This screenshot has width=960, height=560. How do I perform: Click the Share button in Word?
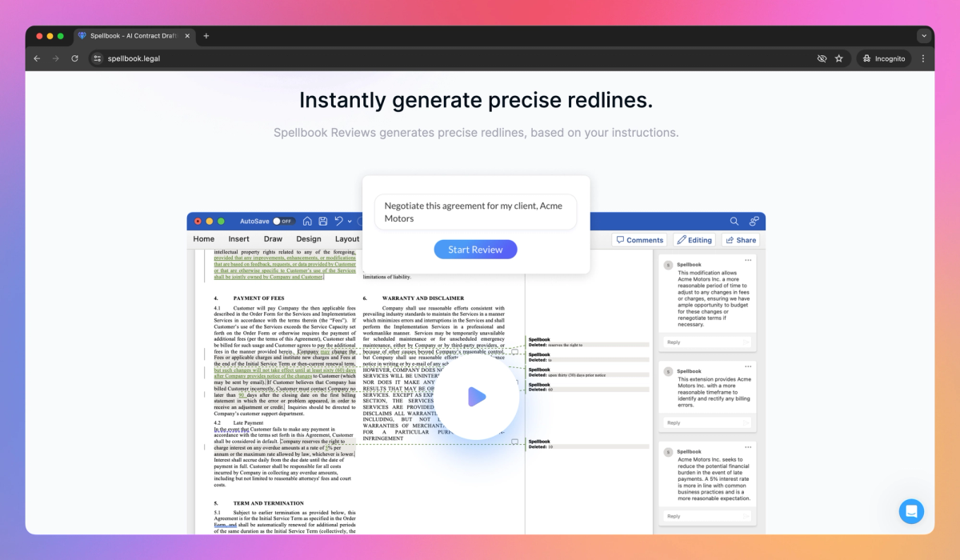pyautogui.click(x=741, y=240)
